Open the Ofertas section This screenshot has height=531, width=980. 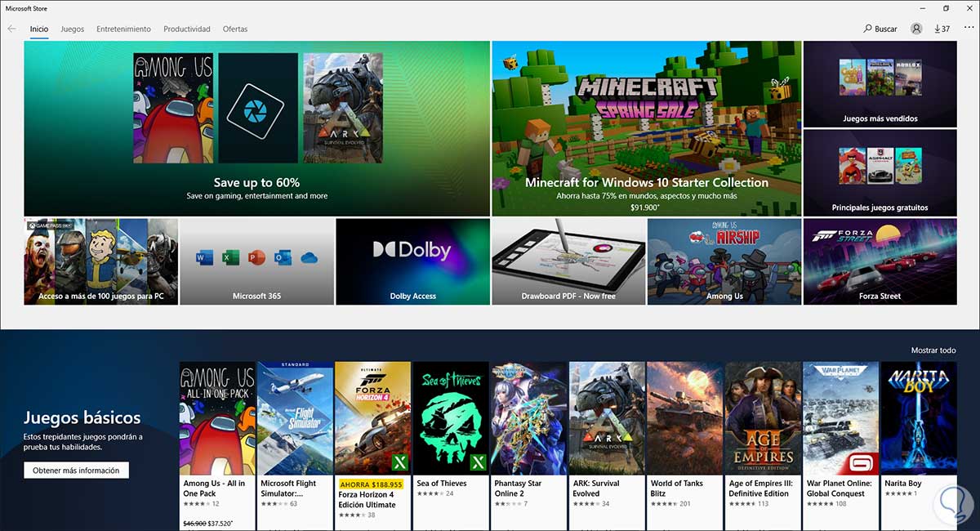234,29
